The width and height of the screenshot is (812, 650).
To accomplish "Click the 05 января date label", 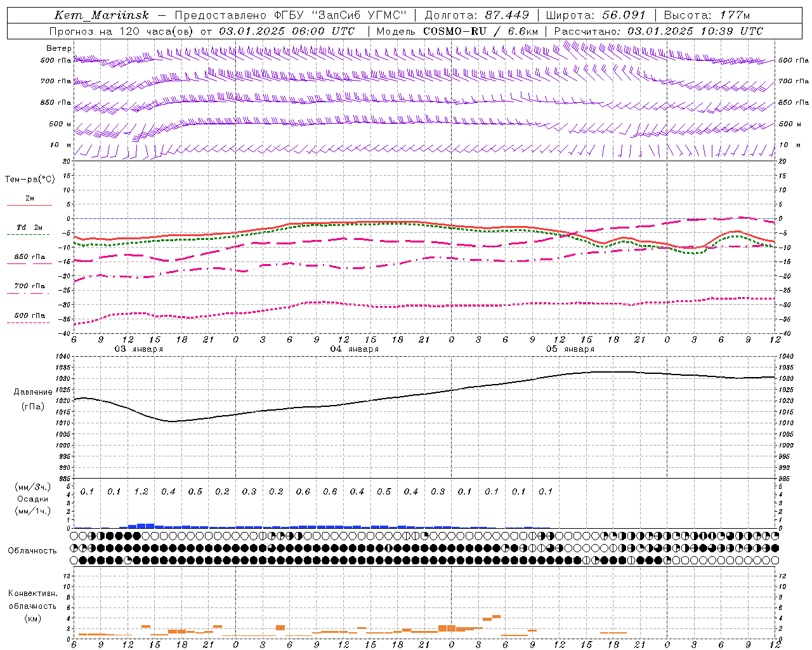I will point(570,348).
